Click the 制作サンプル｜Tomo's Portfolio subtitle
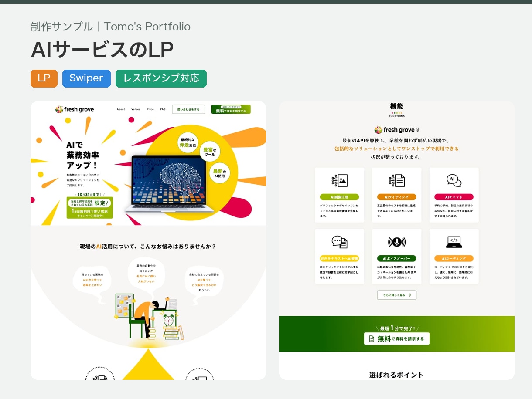Screen dimensions: 532x399 coord(111,27)
